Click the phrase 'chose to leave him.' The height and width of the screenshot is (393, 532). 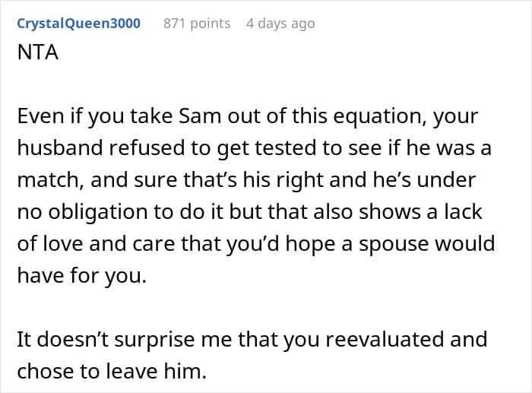(90, 370)
